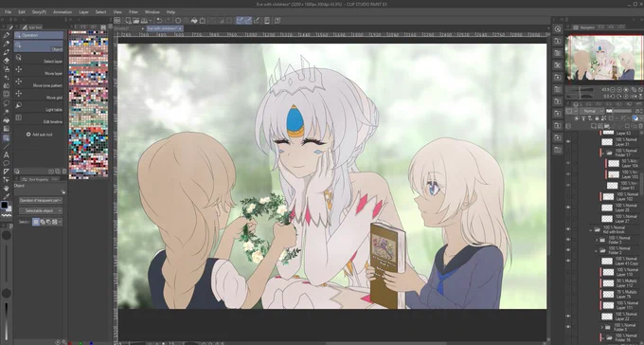Expand the Folder 5 layer folder
The width and height of the screenshot is (644, 345).
point(602,327)
